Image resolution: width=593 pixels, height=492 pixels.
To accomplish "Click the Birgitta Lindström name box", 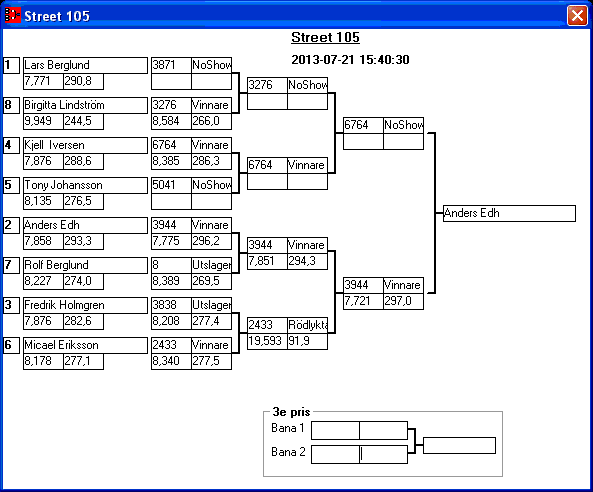I will [85, 106].
